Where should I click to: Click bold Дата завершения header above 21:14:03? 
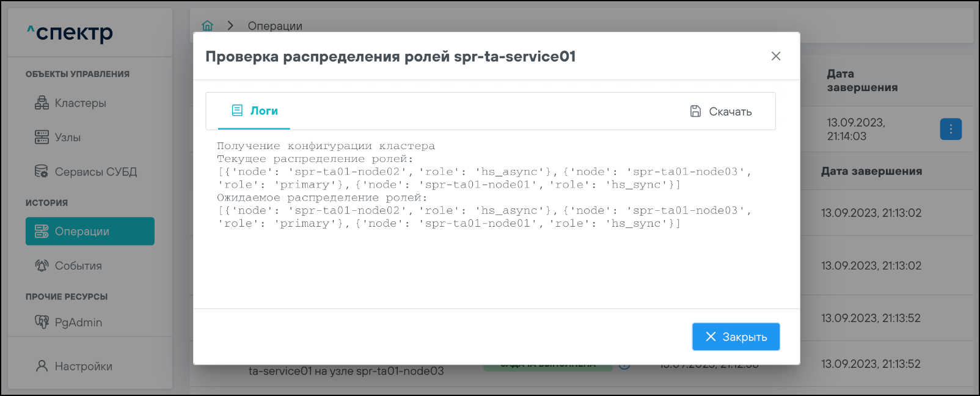tap(862, 81)
